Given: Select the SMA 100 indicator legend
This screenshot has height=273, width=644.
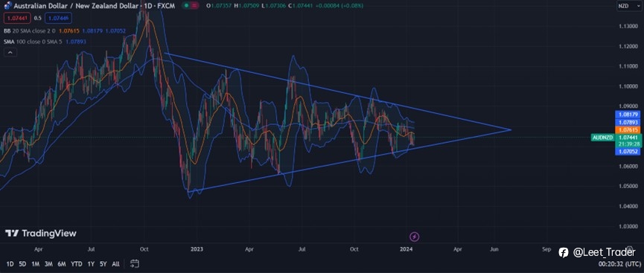Looking at the screenshot, I should pos(45,42).
